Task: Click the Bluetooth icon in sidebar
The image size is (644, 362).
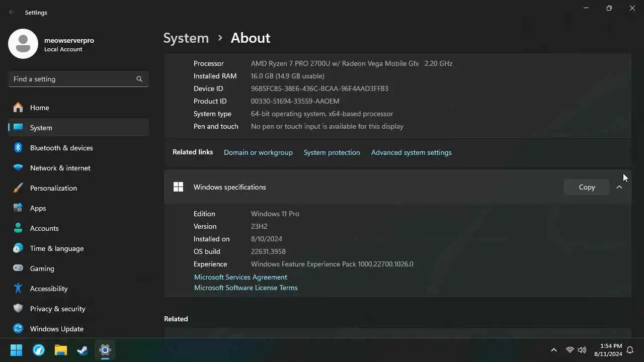Action: point(18,148)
